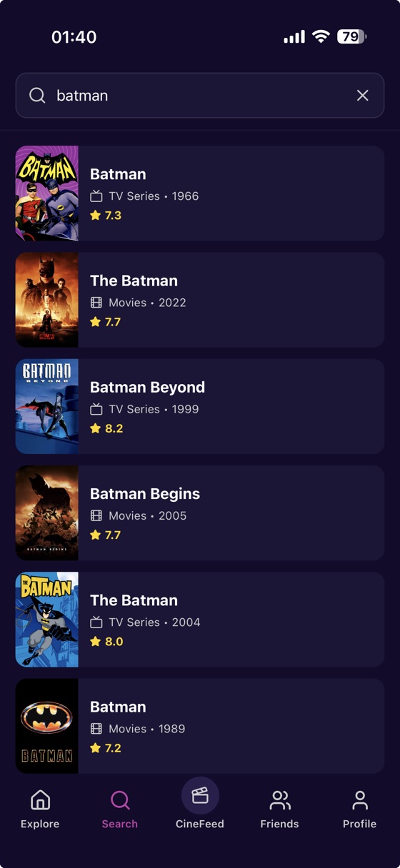Select Batman 1989 movie result
Screen dimensions: 400x868
tap(200, 726)
